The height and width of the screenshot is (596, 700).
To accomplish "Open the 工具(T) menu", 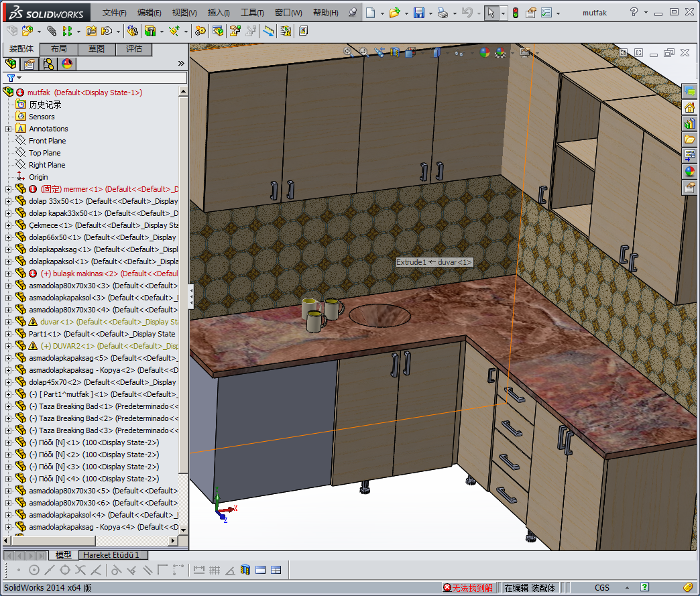I will point(252,13).
